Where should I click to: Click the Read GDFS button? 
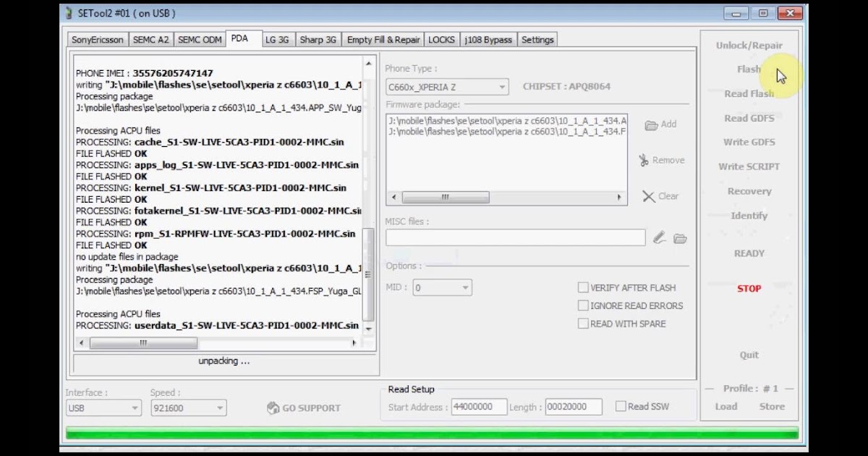pyautogui.click(x=749, y=118)
